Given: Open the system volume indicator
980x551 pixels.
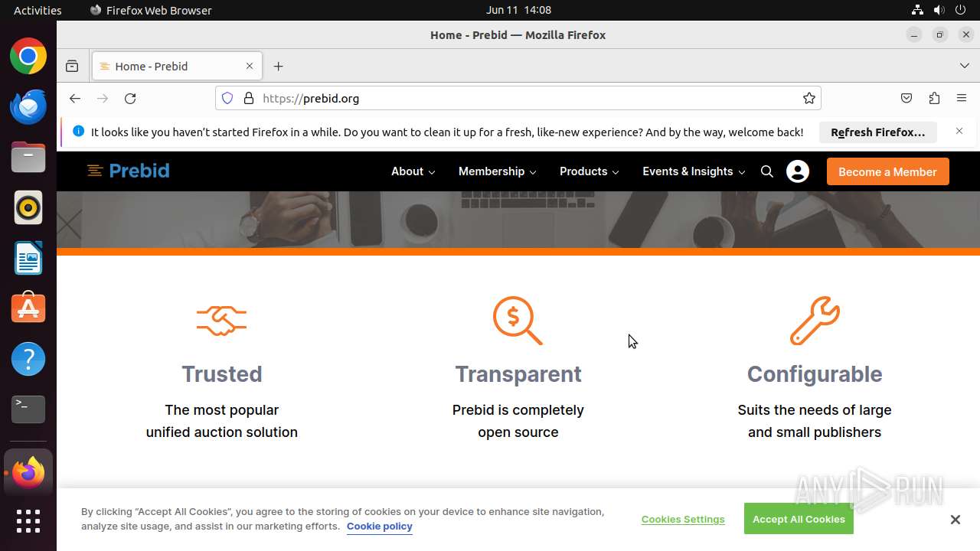Looking at the screenshot, I should click(939, 10).
